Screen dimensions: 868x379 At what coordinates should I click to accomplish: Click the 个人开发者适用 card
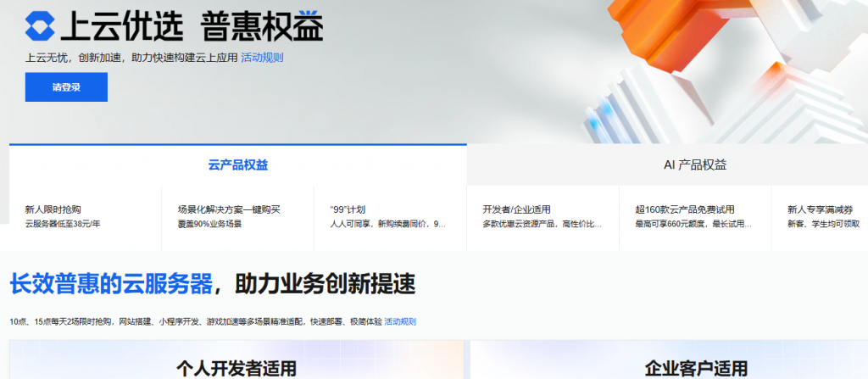point(236,366)
